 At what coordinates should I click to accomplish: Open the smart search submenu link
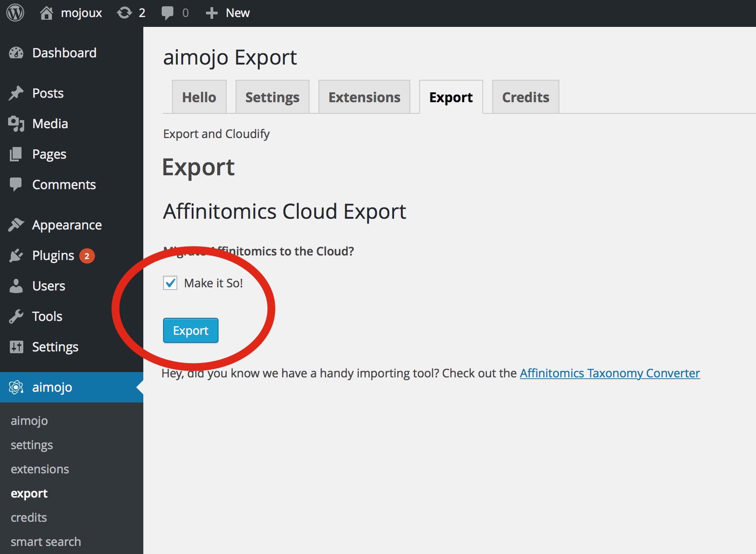[x=46, y=541]
